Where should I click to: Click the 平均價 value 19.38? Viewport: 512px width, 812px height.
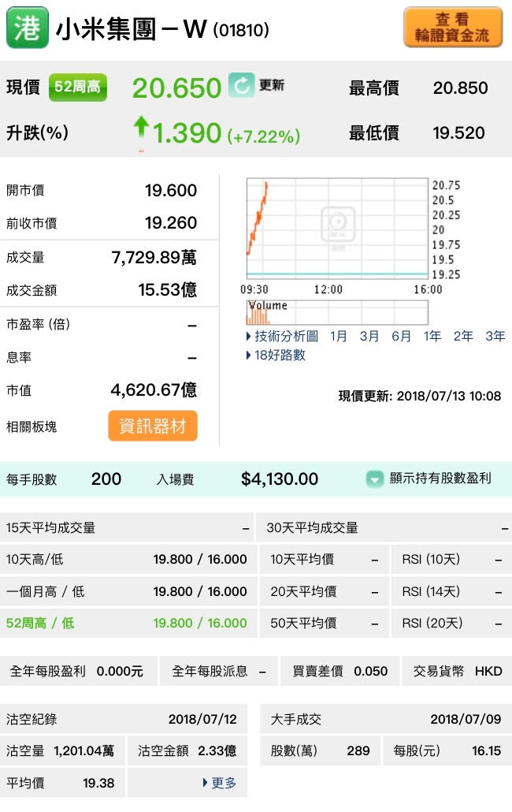click(98, 783)
